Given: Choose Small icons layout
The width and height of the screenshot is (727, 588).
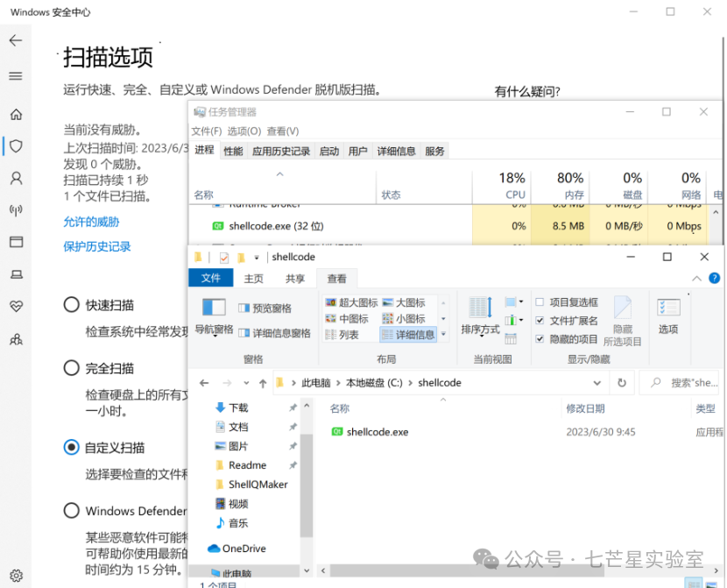Looking at the screenshot, I should coord(404,319).
